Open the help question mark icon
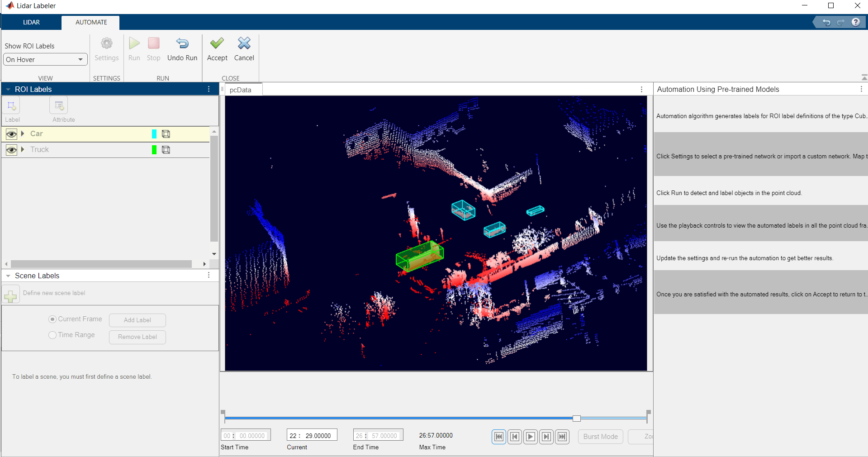This screenshot has height=457, width=868. pyautogui.click(x=855, y=22)
